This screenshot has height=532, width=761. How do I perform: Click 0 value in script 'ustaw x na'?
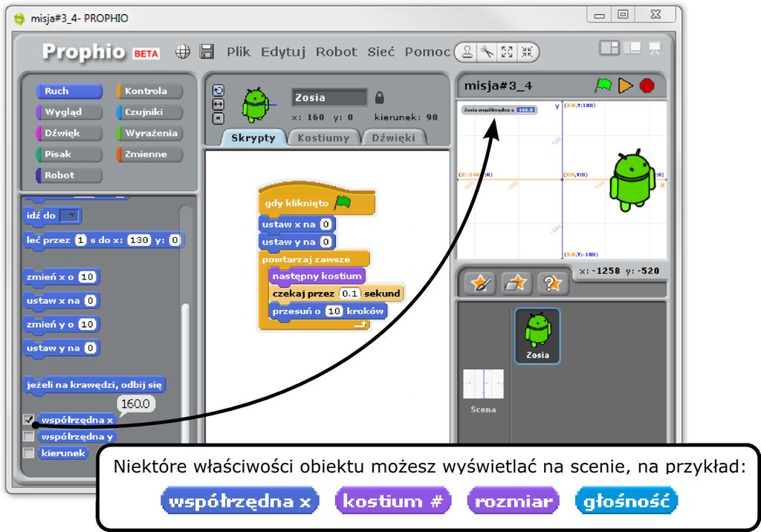click(326, 224)
